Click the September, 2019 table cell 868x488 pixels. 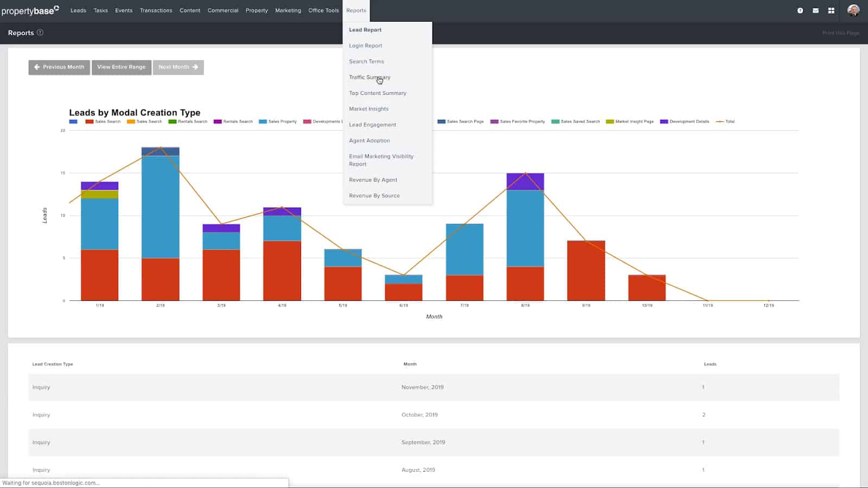[x=423, y=442]
